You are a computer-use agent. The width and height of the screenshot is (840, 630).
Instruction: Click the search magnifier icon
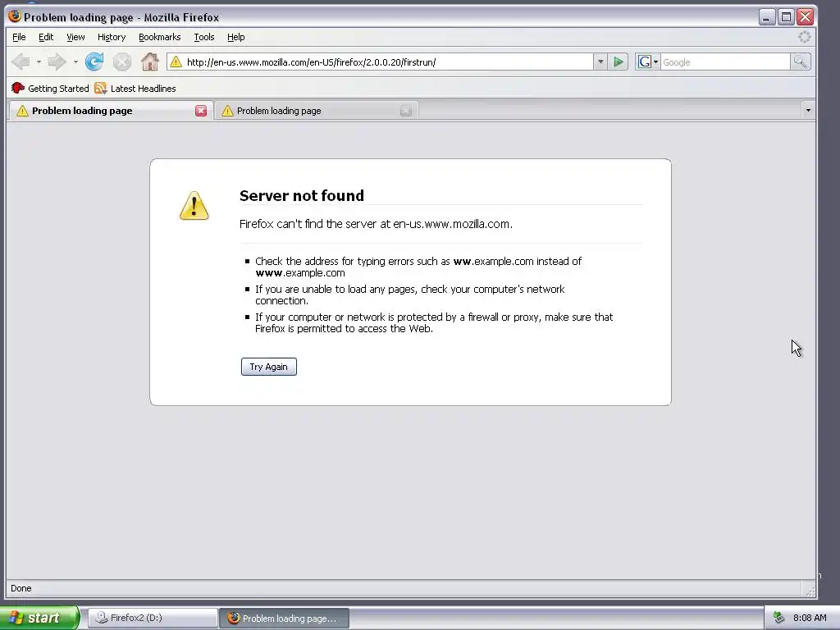tap(801, 62)
